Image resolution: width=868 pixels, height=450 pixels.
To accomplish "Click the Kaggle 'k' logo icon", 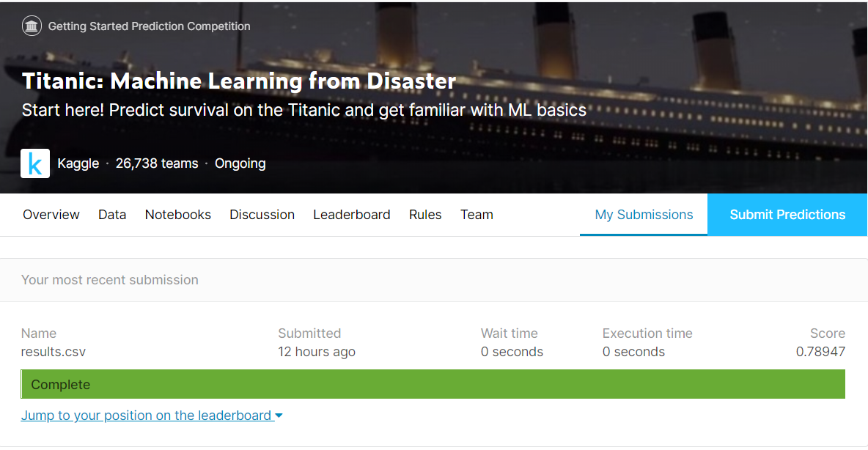I will [x=35, y=163].
